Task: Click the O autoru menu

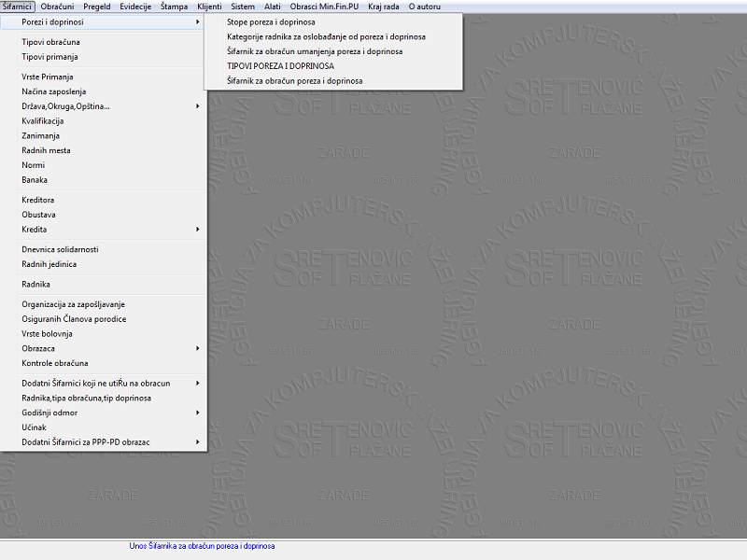Action: point(424,7)
